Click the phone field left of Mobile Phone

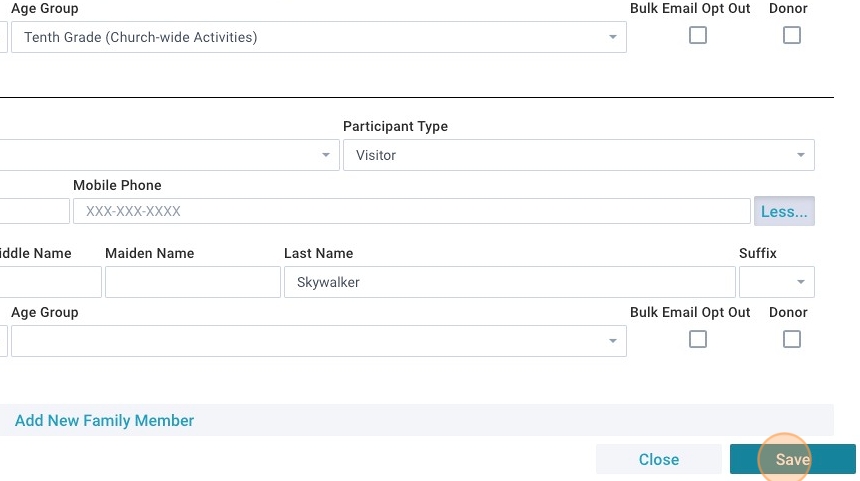click(34, 212)
